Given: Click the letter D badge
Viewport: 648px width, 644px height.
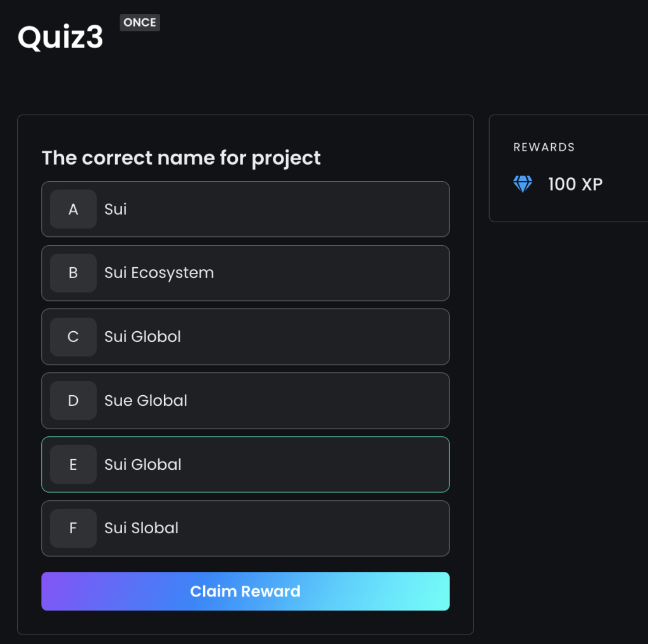Looking at the screenshot, I should pos(73,400).
